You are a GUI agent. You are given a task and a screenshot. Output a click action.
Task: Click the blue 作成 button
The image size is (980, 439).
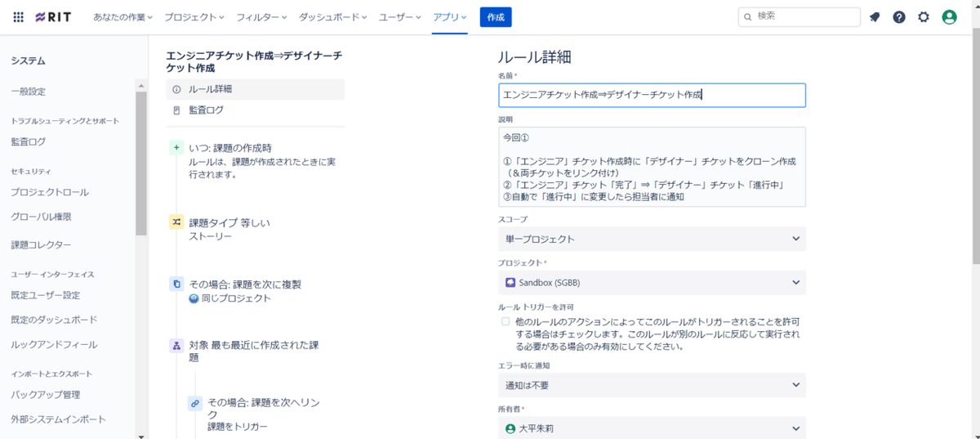[x=496, y=17]
